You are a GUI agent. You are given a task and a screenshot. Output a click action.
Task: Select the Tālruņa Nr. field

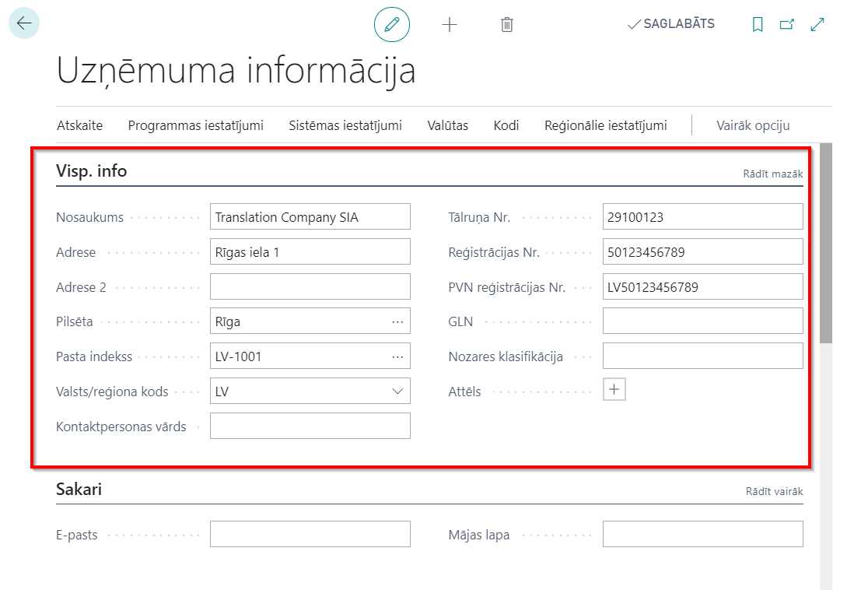coord(703,216)
